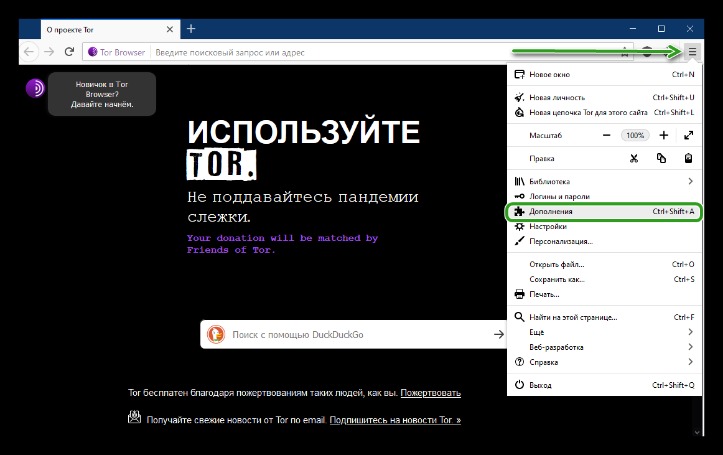
Task: Click the purple Tor onion logo icon
Action: (x=36, y=88)
